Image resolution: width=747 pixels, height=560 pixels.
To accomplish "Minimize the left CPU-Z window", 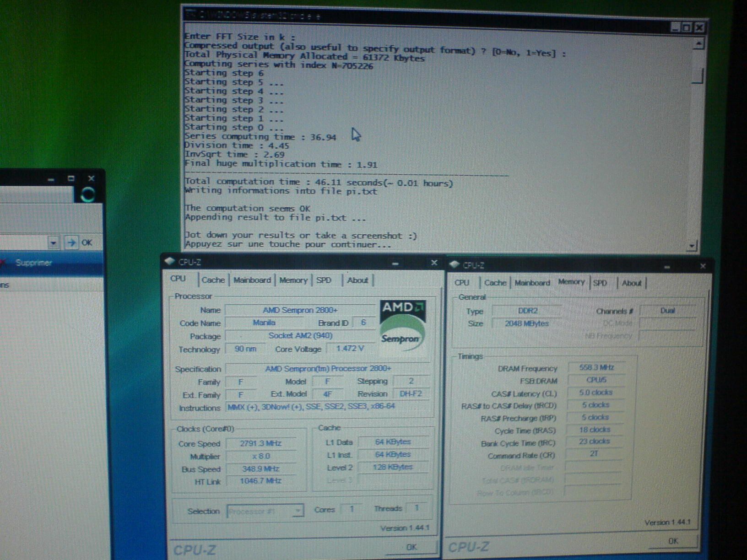I will click(395, 263).
